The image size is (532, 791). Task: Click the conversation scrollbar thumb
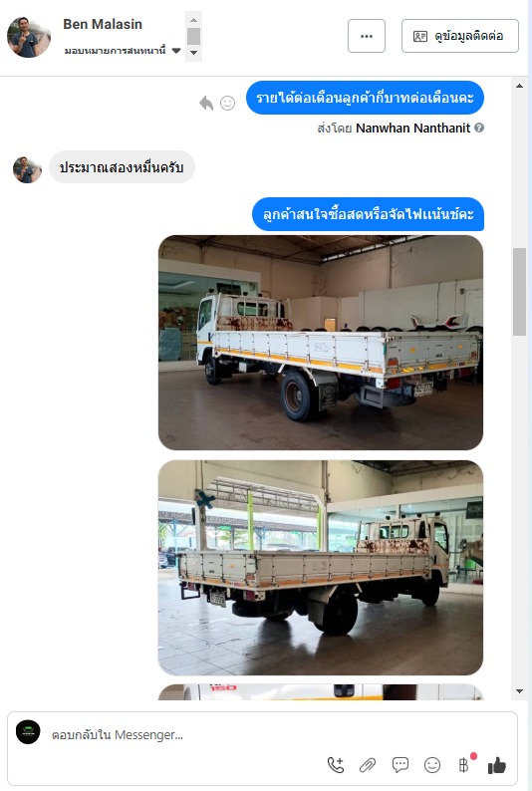[519, 292]
